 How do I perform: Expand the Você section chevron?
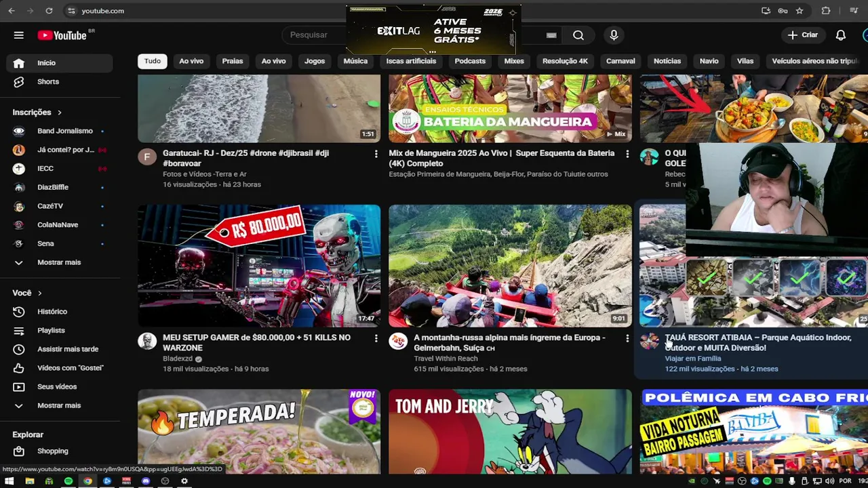pos(39,293)
